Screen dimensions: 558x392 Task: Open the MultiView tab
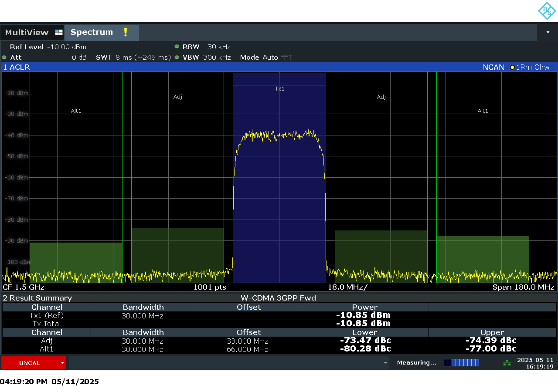click(x=32, y=32)
